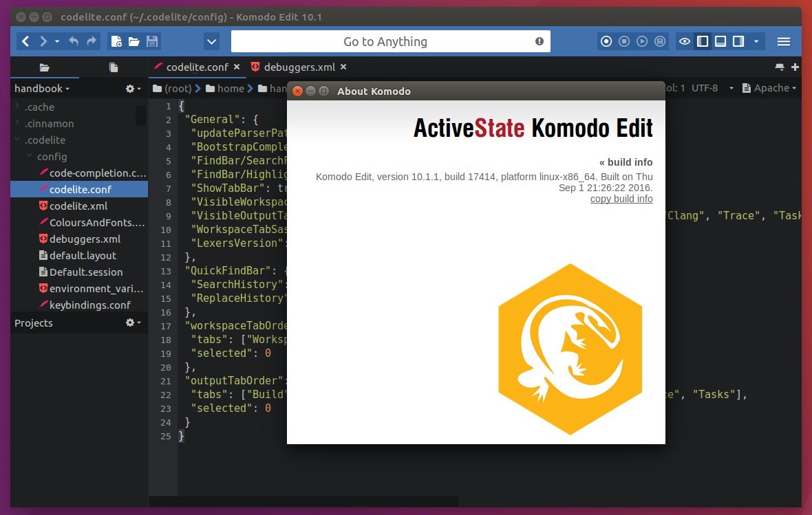Open Default.session in the file tree
This screenshot has width=812, height=515.
81,272
